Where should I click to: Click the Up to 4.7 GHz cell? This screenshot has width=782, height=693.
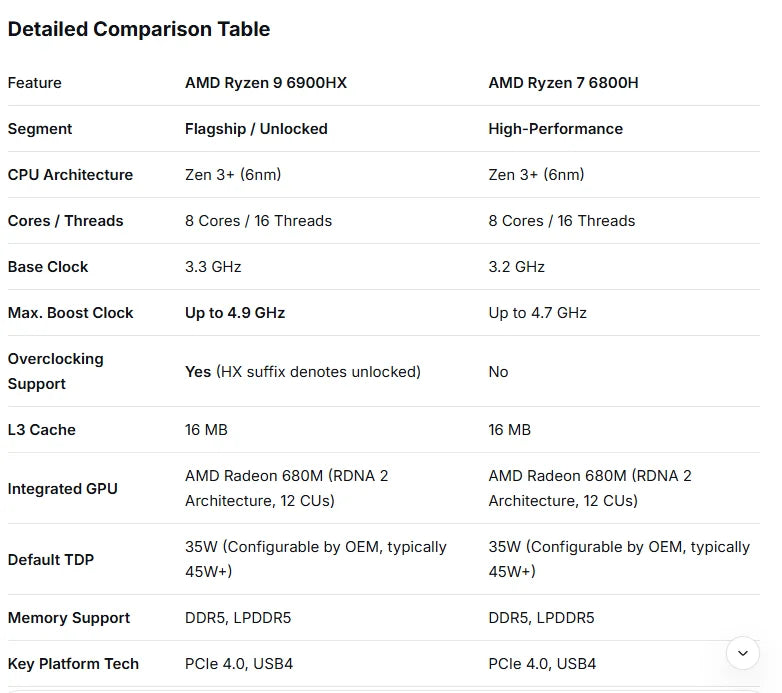(x=537, y=313)
